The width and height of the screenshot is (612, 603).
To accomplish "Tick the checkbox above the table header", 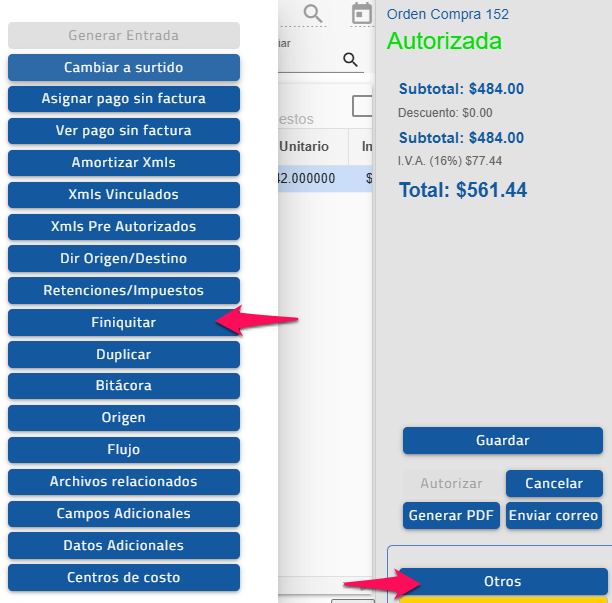I will point(362,106).
